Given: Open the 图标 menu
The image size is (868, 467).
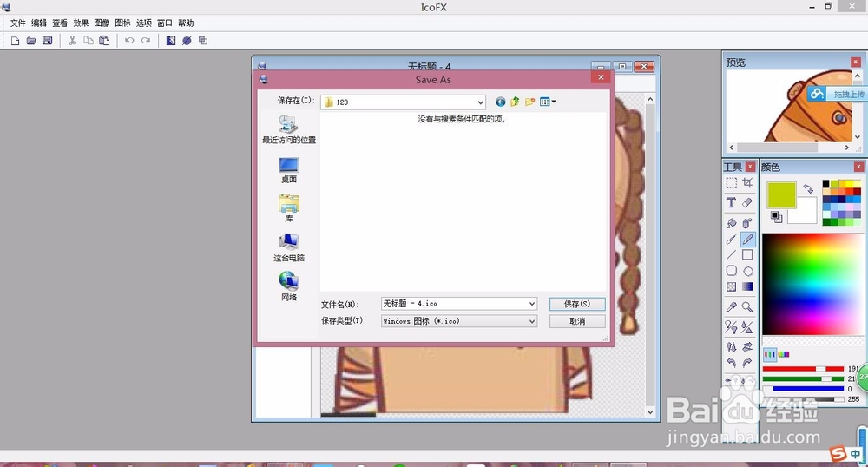Looking at the screenshot, I should (123, 23).
